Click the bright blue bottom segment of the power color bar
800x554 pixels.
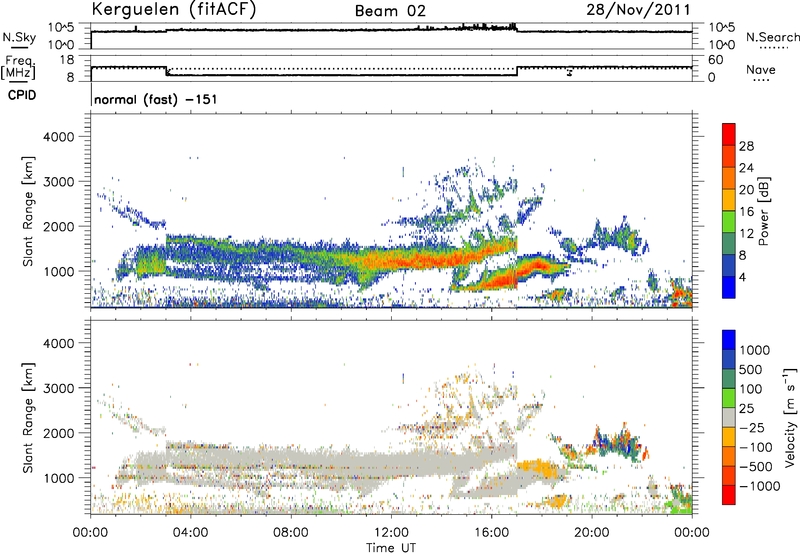click(x=729, y=288)
